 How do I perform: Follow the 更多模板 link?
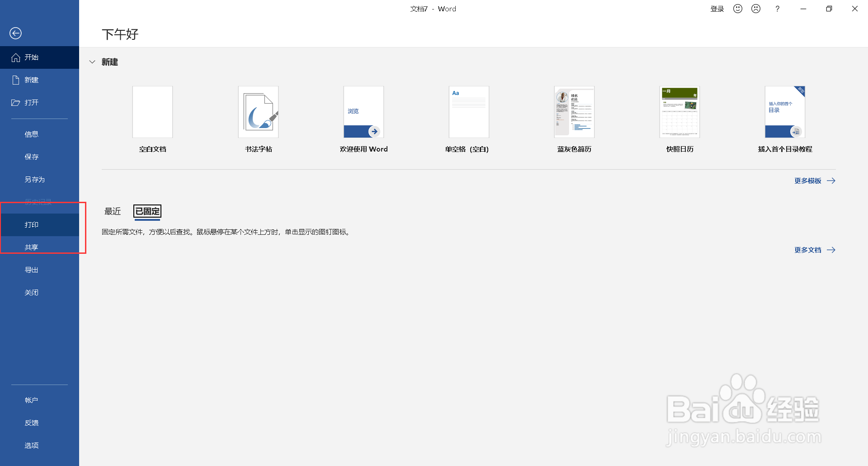pyautogui.click(x=815, y=181)
